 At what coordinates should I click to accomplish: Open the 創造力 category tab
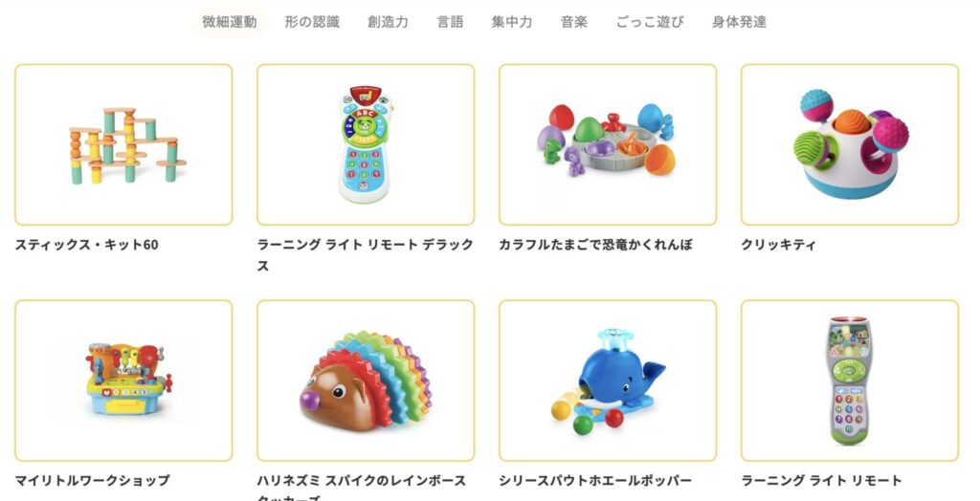click(388, 22)
